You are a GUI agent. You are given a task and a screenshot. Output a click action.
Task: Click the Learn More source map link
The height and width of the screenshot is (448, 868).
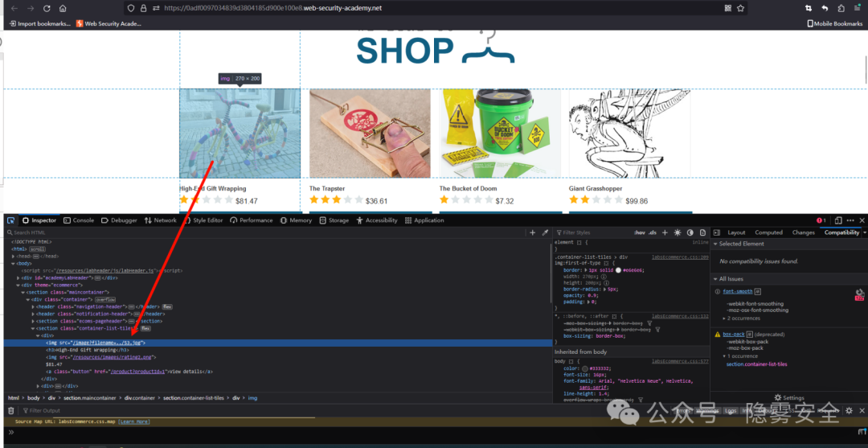click(x=133, y=422)
